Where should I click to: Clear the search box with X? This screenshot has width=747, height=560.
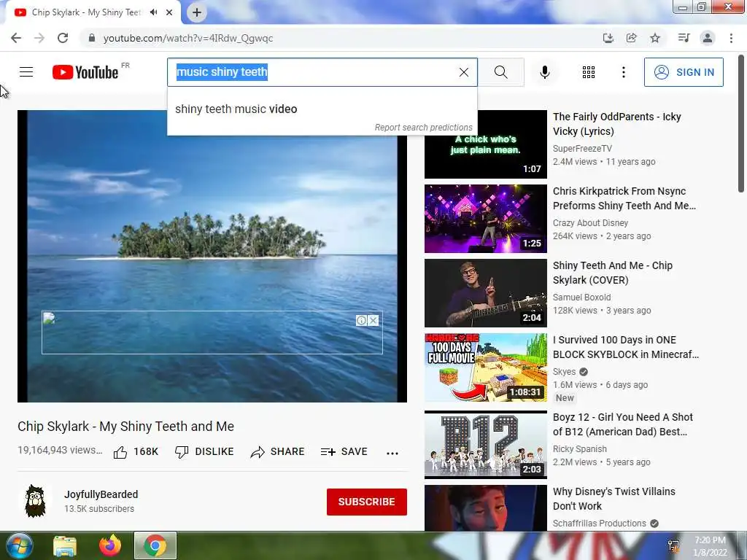coord(463,72)
